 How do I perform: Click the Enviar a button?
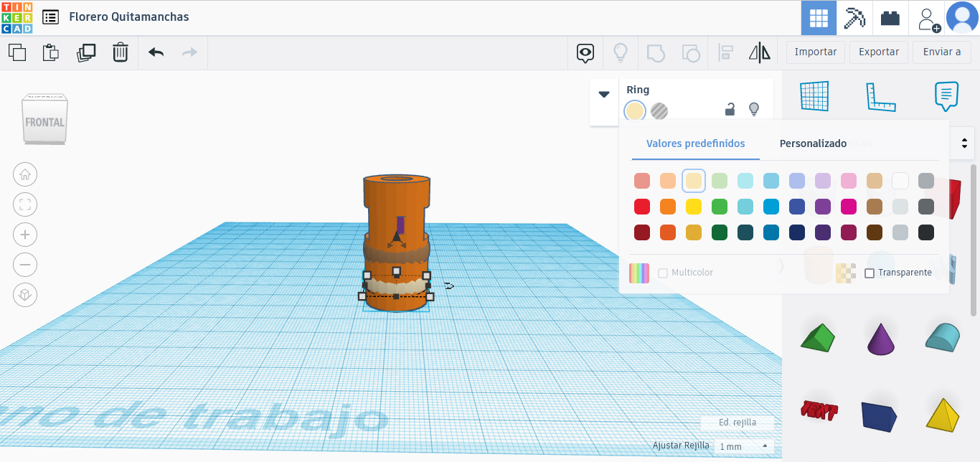tap(942, 52)
